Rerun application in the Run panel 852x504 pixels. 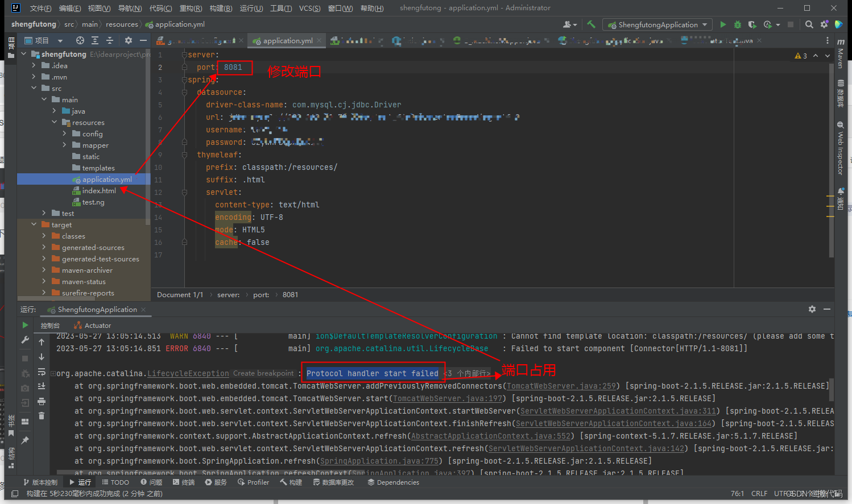click(x=25, y=326)
